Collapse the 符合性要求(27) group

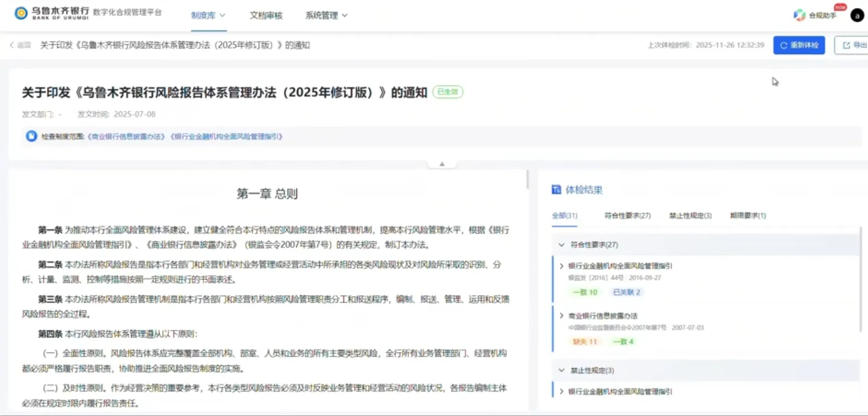point(562,245)
